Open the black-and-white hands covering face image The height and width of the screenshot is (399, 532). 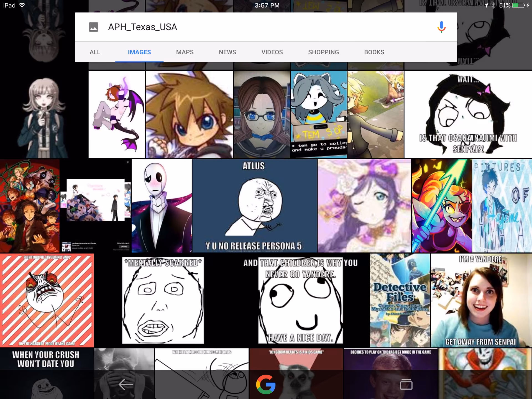click(124, 374)
